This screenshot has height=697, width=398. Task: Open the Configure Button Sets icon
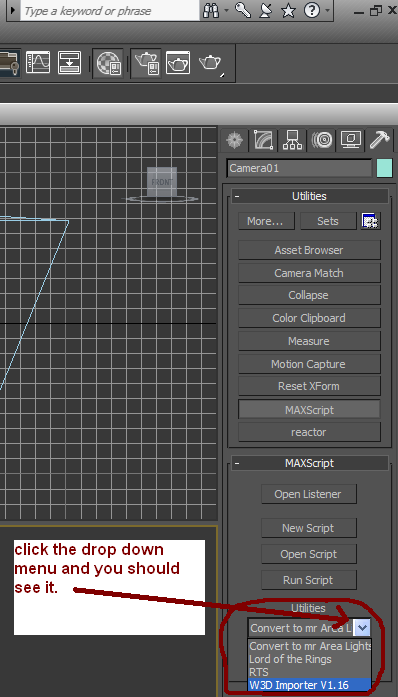370,221
